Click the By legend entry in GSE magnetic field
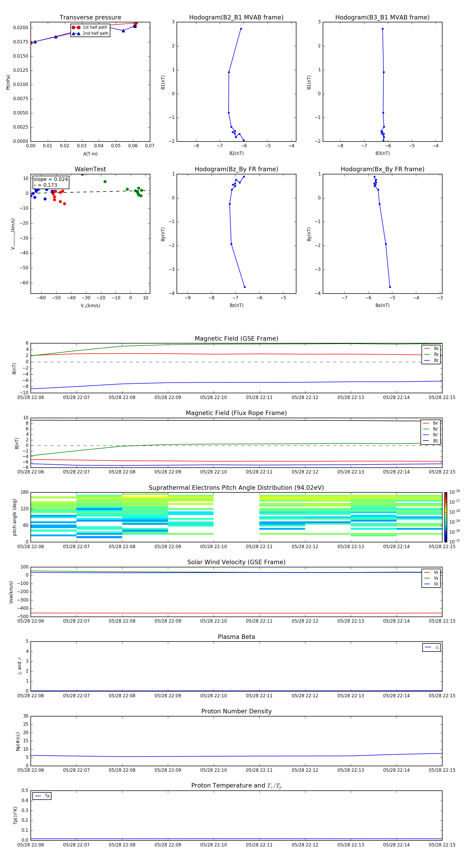Image resolution: width=473 pixels, height=868 pixels. click(431, 354)
